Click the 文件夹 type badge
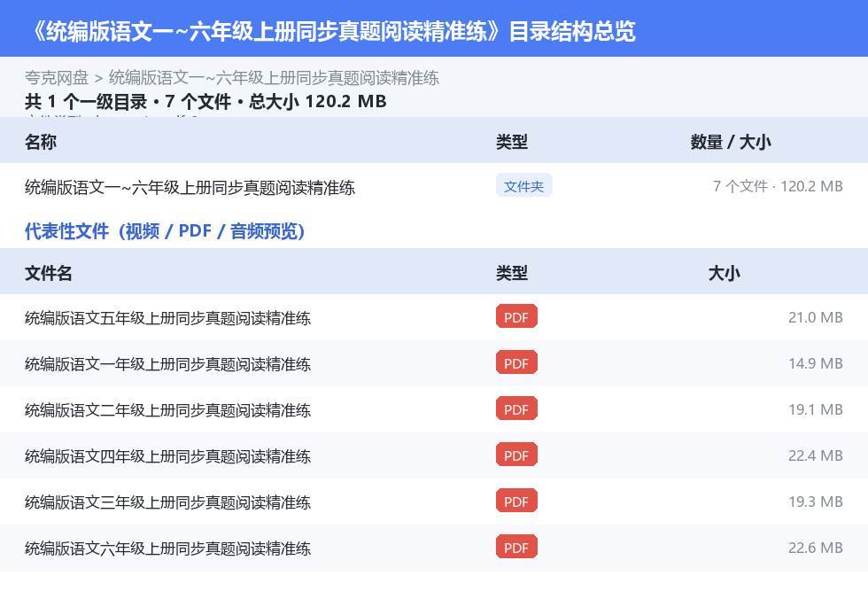868x599 pixels. 523,186
